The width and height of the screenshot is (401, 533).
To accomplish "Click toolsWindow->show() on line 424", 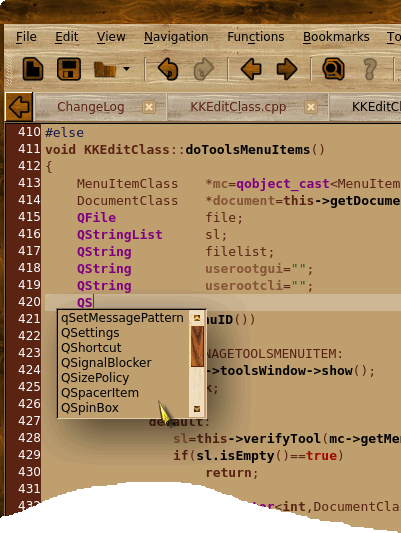I will tap(294, 371).
